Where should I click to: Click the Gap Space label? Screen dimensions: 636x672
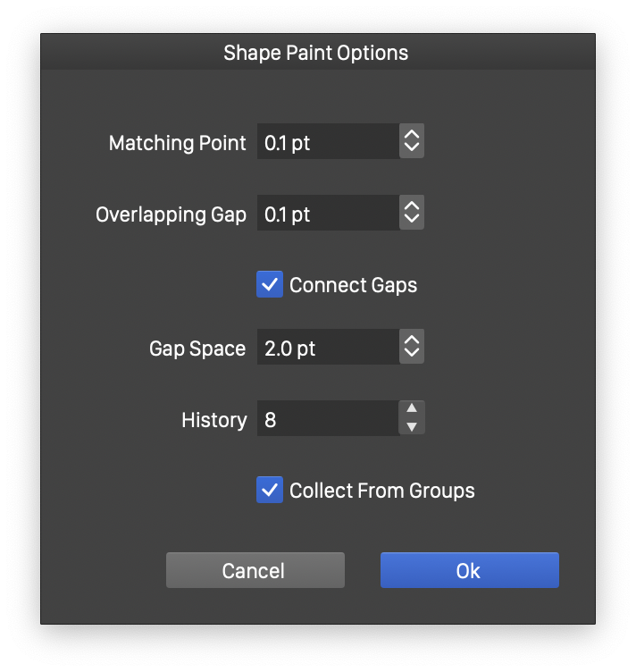click(197, 349)
